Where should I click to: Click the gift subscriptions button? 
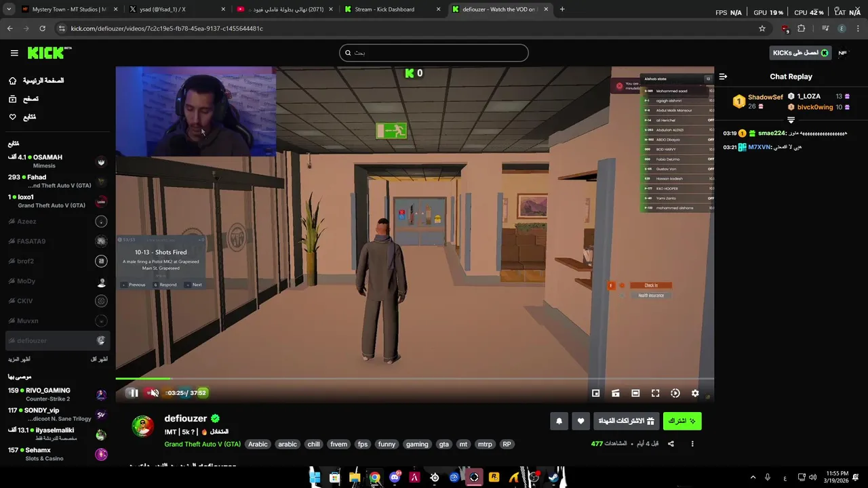(626, 421)
